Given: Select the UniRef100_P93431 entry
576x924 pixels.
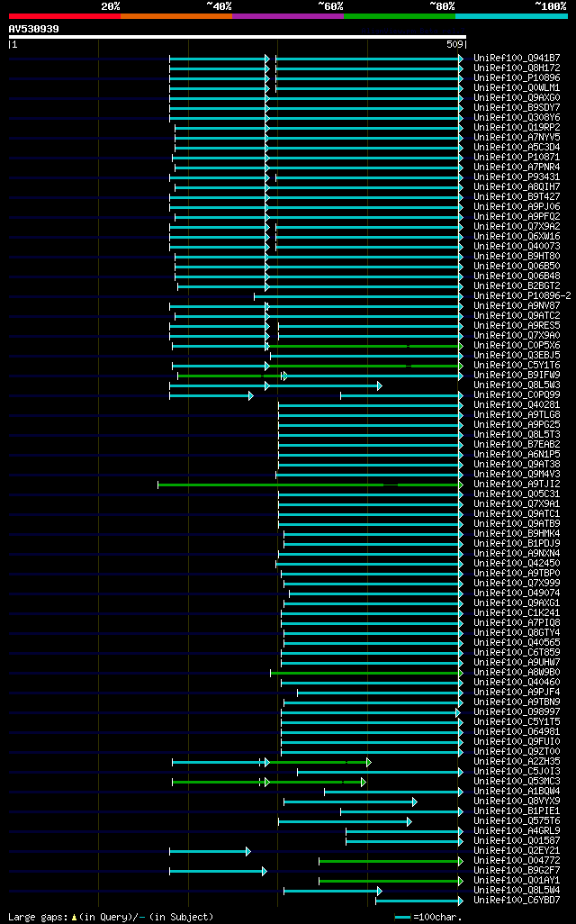Looking at the screenshot, I should coord(517,177).
